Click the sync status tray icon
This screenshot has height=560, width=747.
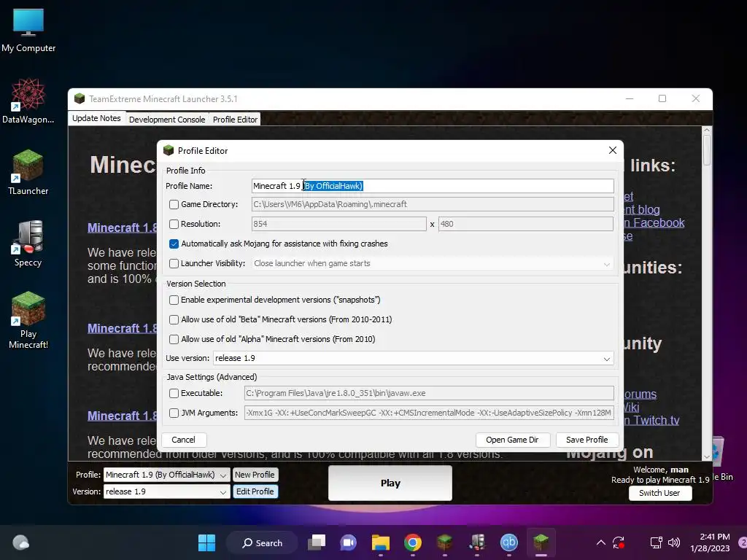click(619, 542)
